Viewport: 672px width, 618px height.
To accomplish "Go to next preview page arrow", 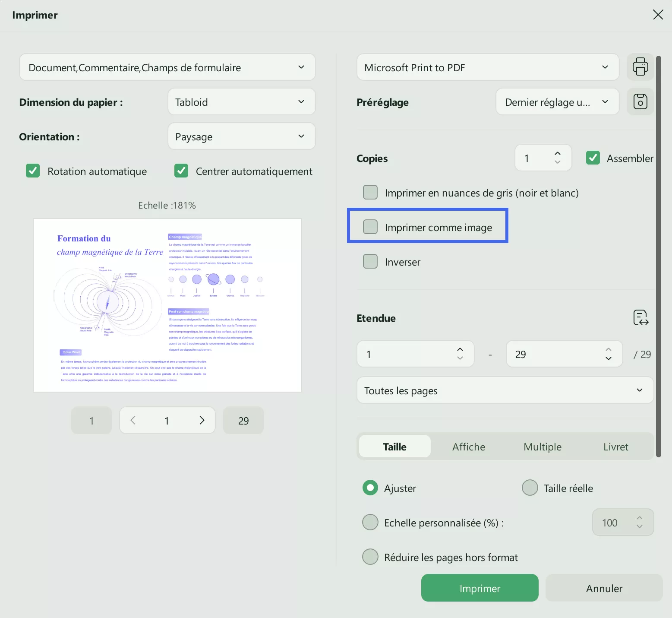I will 202,420.
